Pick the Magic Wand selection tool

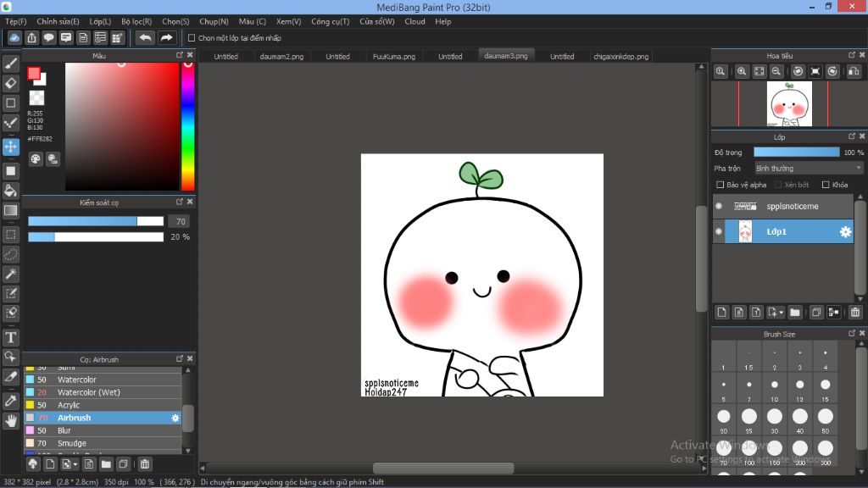(11, 274)
